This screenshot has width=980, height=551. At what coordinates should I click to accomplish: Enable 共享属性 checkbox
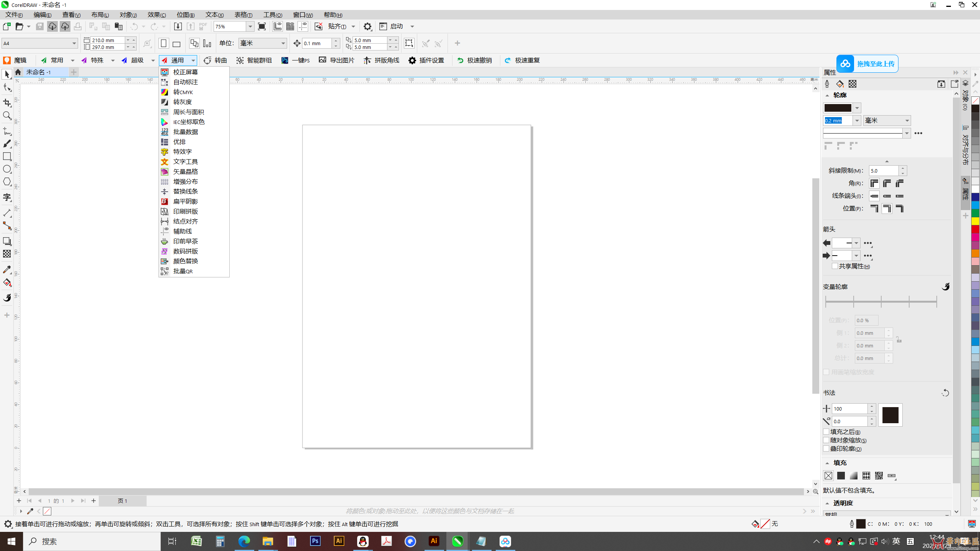835,266
